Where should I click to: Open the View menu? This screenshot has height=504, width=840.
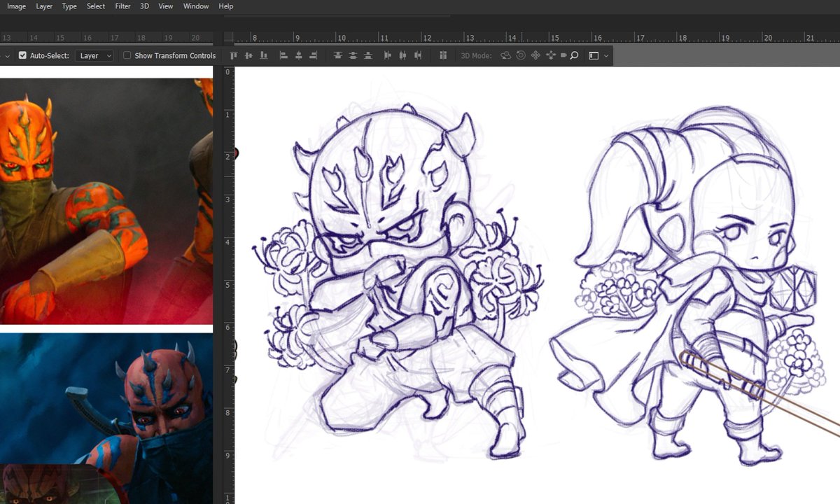[x=166, y=6]
